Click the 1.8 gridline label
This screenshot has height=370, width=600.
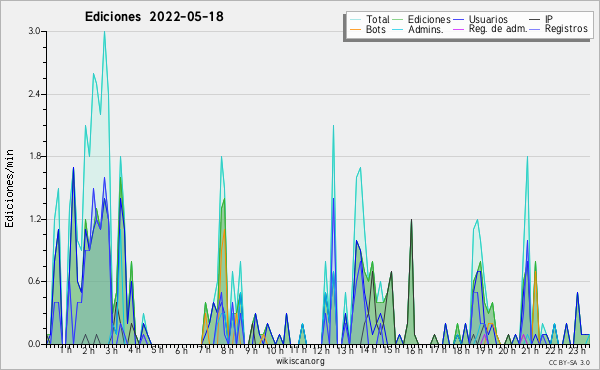click(x=35, y=156)
